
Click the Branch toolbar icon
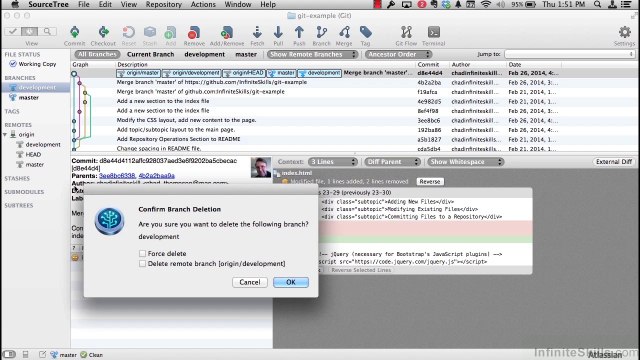[x=322, y=33]
